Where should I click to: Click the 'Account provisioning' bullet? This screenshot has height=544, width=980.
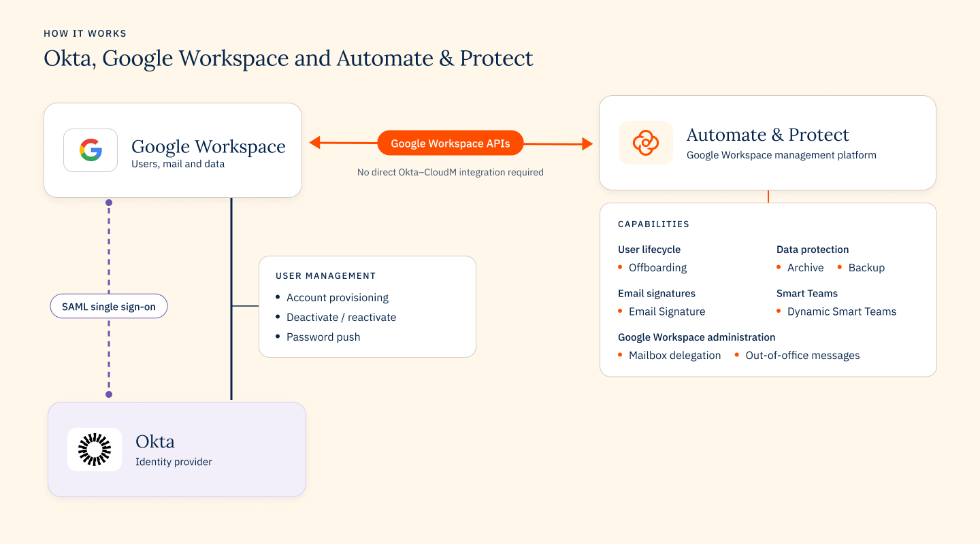(x=338, y=298)
